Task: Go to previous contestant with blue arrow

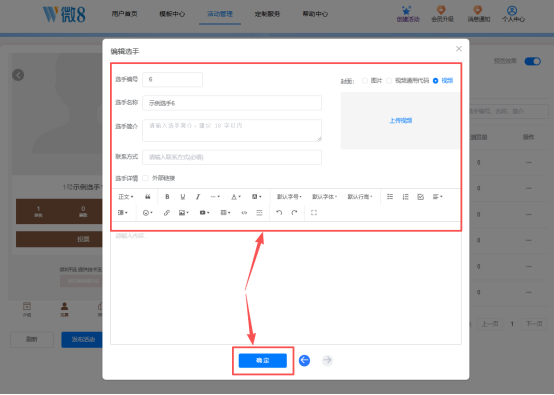Action: coord(304,360)
